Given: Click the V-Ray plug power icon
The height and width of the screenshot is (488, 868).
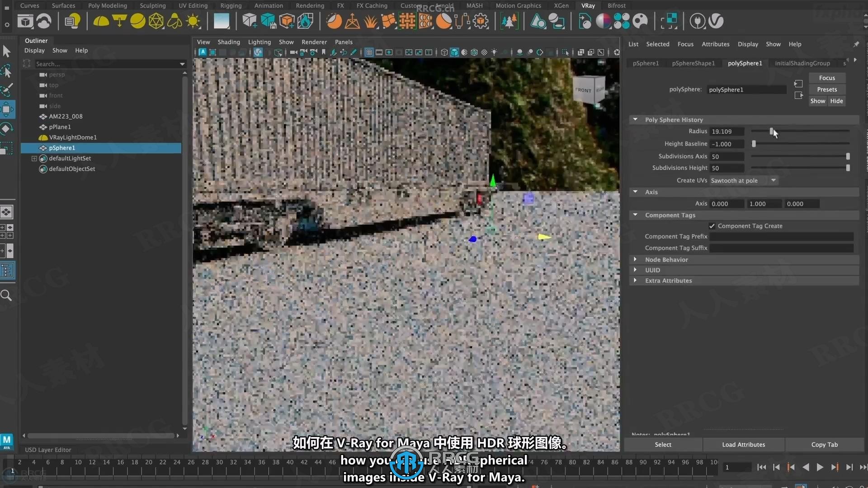Looking at the screenshot, I should pos(698,21).
